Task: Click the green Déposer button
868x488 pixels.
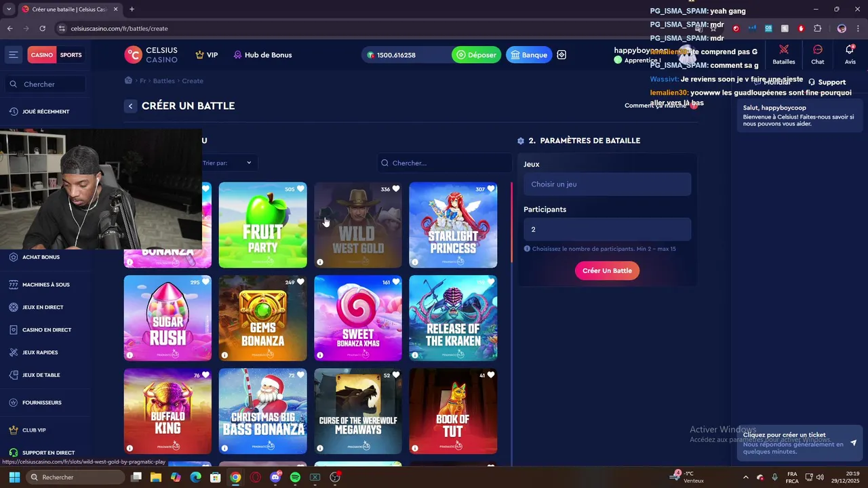Action: point(476,55)
